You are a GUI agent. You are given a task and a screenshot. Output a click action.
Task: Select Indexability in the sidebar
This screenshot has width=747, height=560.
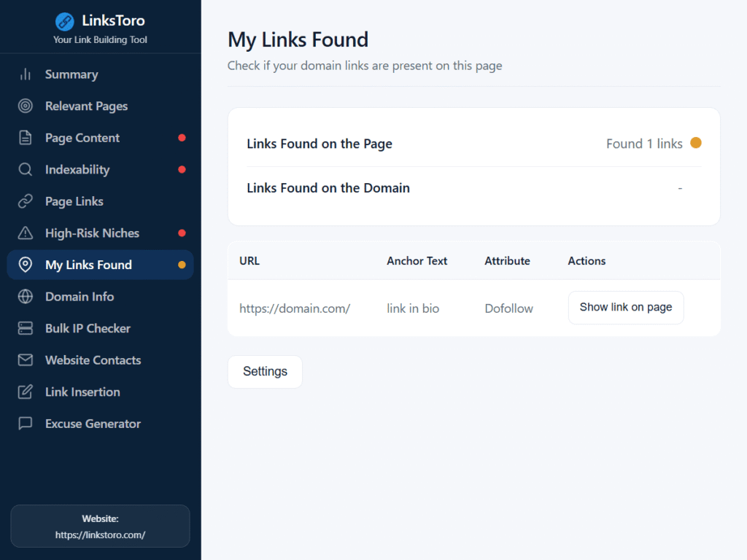click(x=101, y=169)
